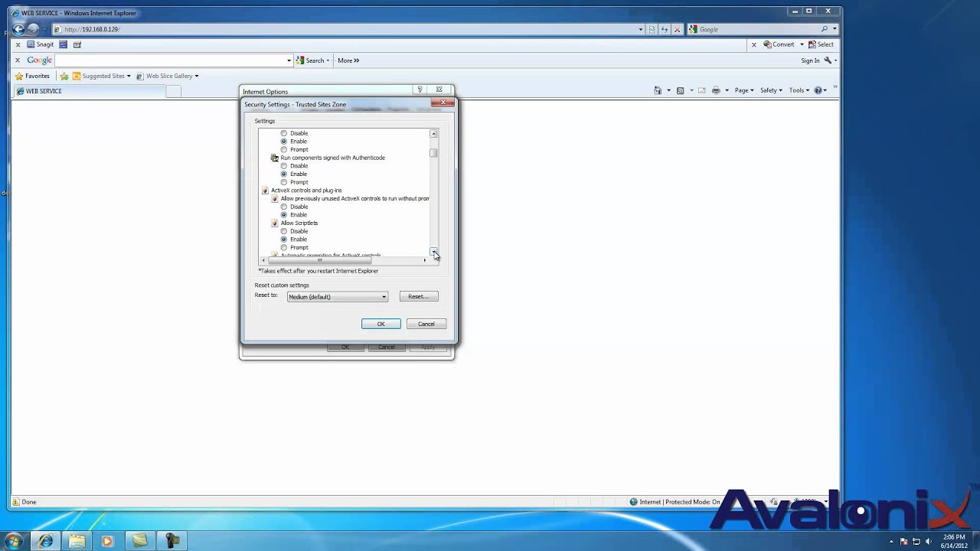This screenshot has width=980, height=551.
Task: Open a new blank browser tab
Action: tap(174, 91)
